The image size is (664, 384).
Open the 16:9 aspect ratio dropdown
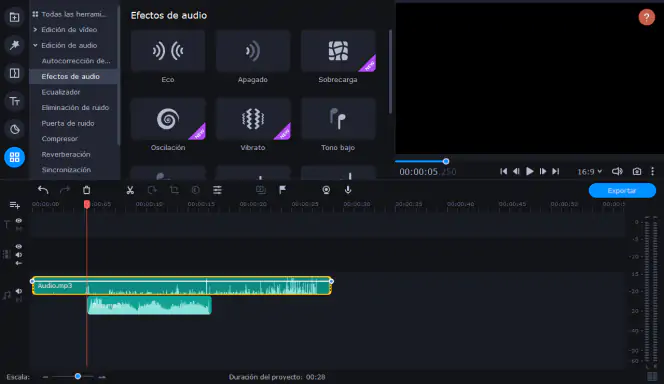(589, 171)
